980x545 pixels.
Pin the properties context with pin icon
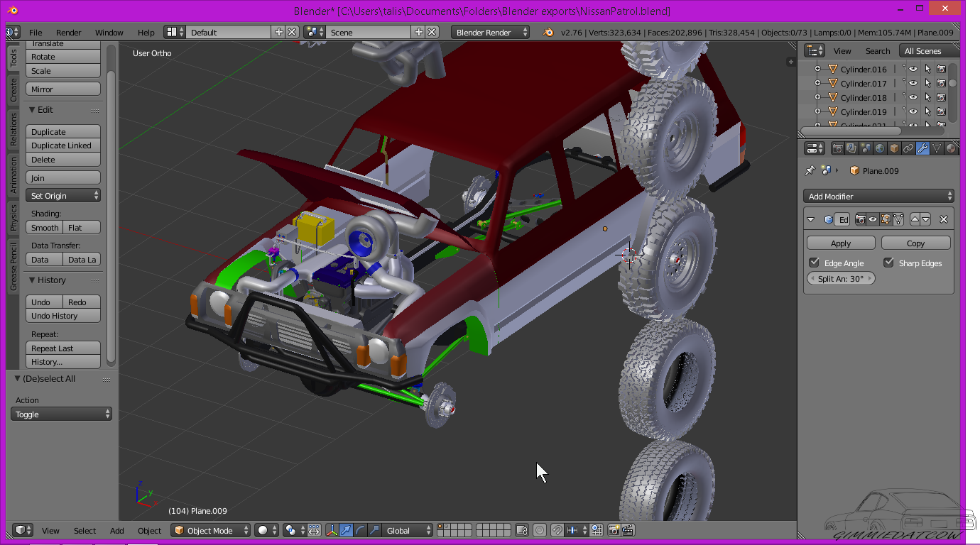810,171
